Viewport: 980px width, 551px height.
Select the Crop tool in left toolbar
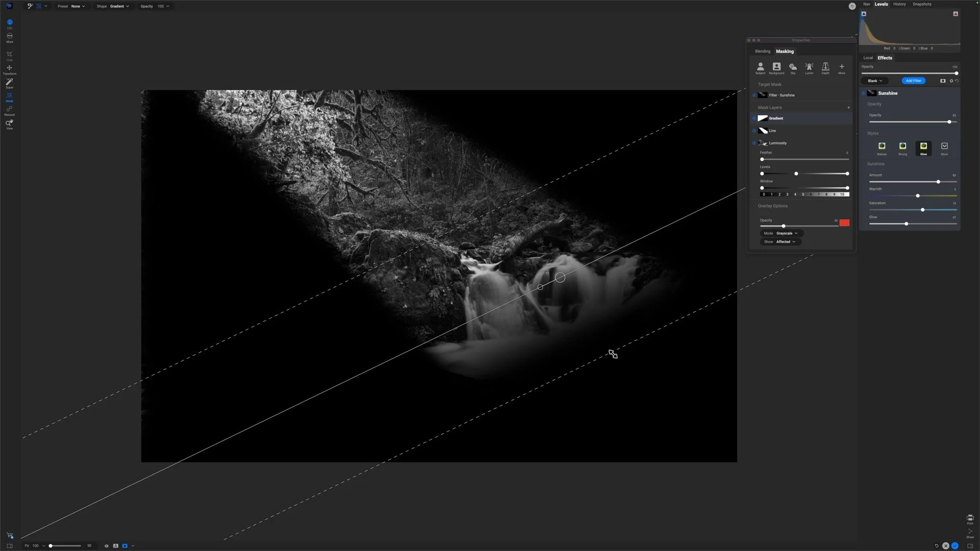coord(9,55)
